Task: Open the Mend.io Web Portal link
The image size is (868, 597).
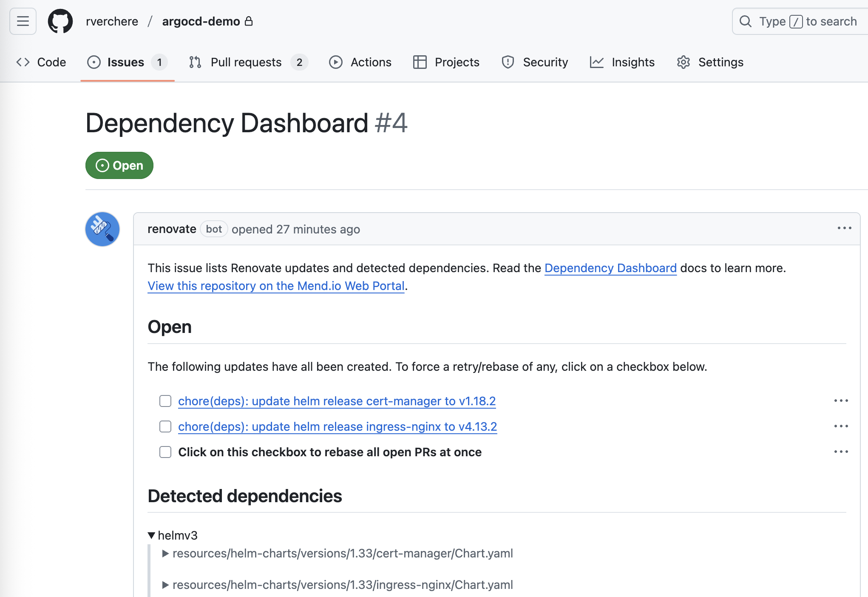Action: click(276, 286)
